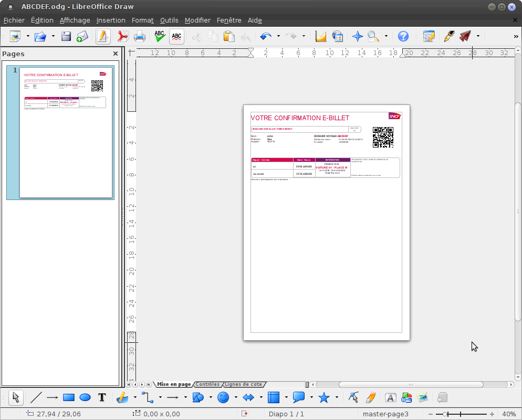Screen dimensions: 522x420
Task: Switch to the Contrôles layer tab
Action: (x=207, y=384)
